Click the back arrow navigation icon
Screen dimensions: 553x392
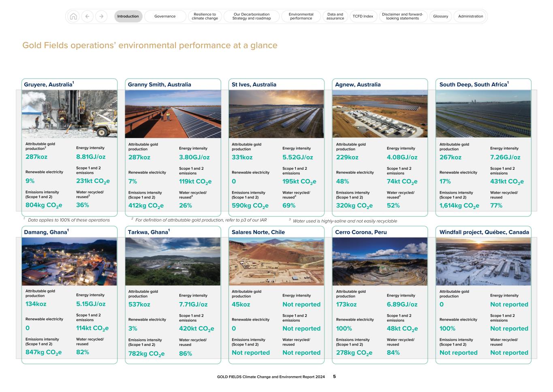click(88, 16)
